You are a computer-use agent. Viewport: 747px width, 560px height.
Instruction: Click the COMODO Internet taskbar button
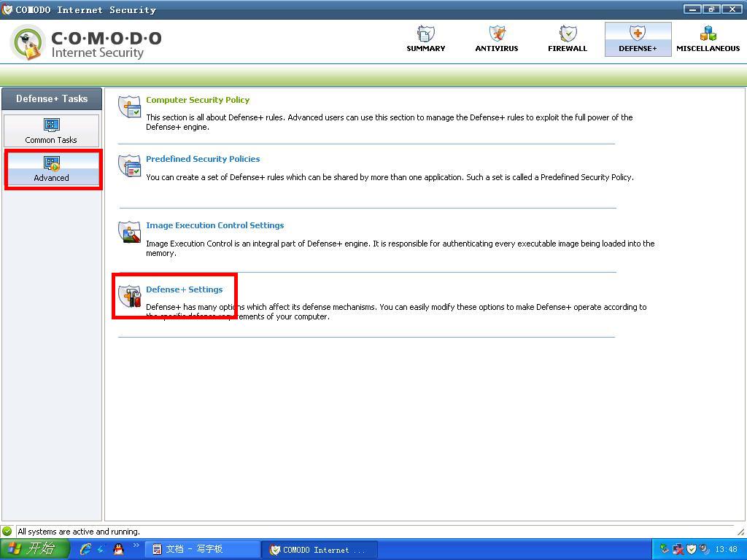(x=320, y=550)
